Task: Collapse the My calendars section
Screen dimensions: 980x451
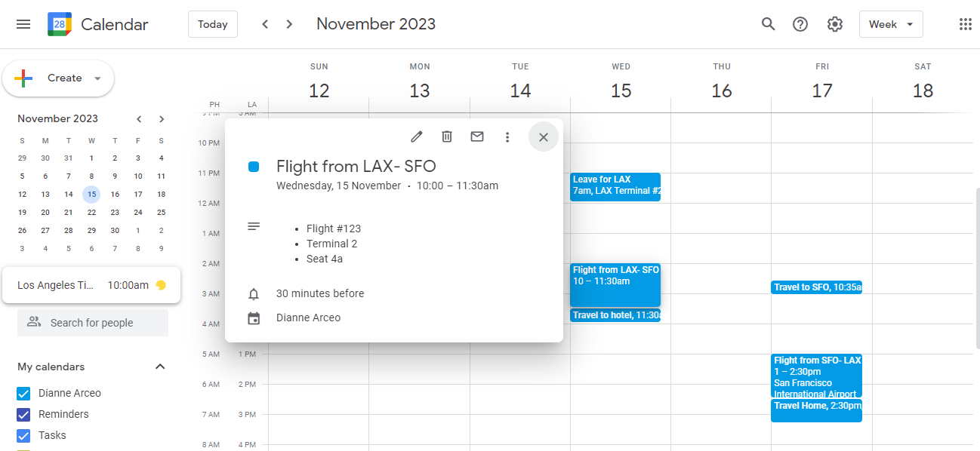Action: [x=160, y=367]
